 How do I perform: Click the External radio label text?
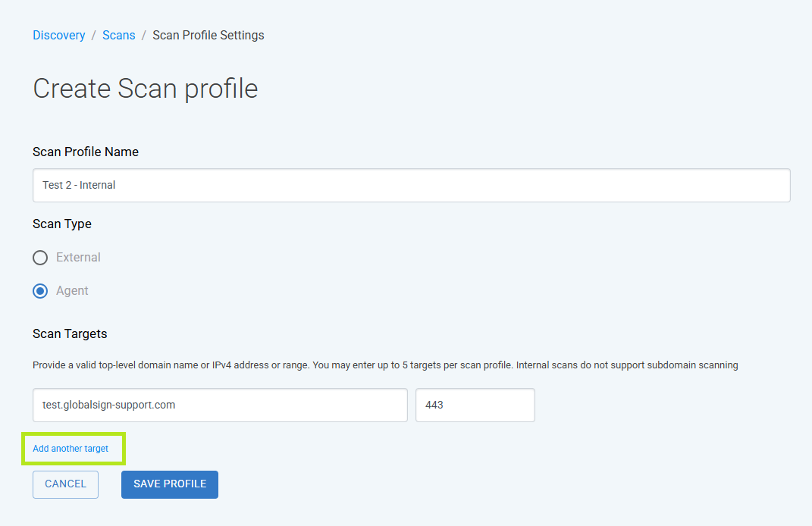(78, 257)
